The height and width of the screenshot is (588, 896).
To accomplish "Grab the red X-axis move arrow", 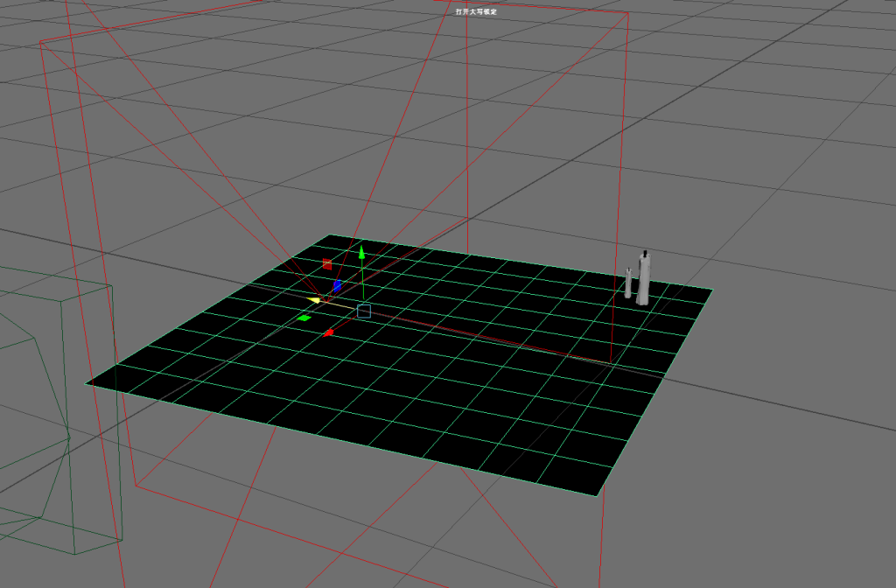I will [x=329, y=332].
